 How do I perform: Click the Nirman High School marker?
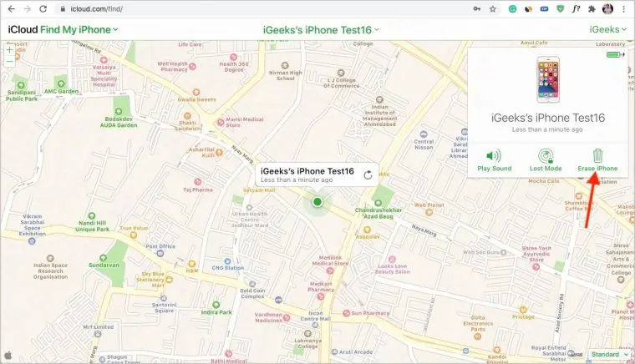coord(285,65)
